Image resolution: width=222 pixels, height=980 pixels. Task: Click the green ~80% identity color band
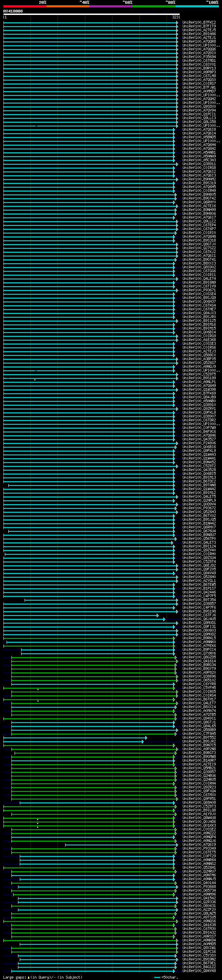[x=154, y=6]
